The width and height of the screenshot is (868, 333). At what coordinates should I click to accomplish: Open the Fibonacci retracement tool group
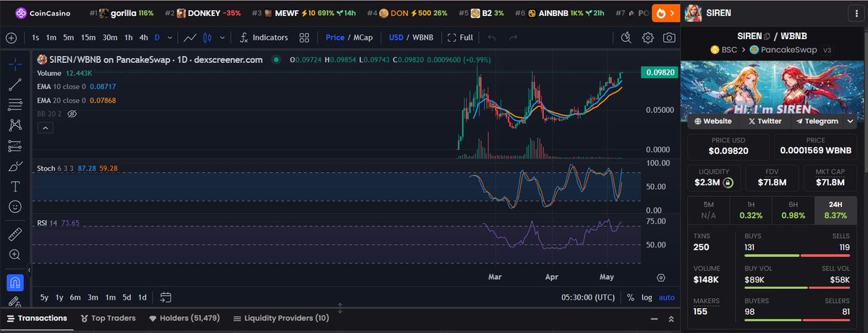coord(14,105)
